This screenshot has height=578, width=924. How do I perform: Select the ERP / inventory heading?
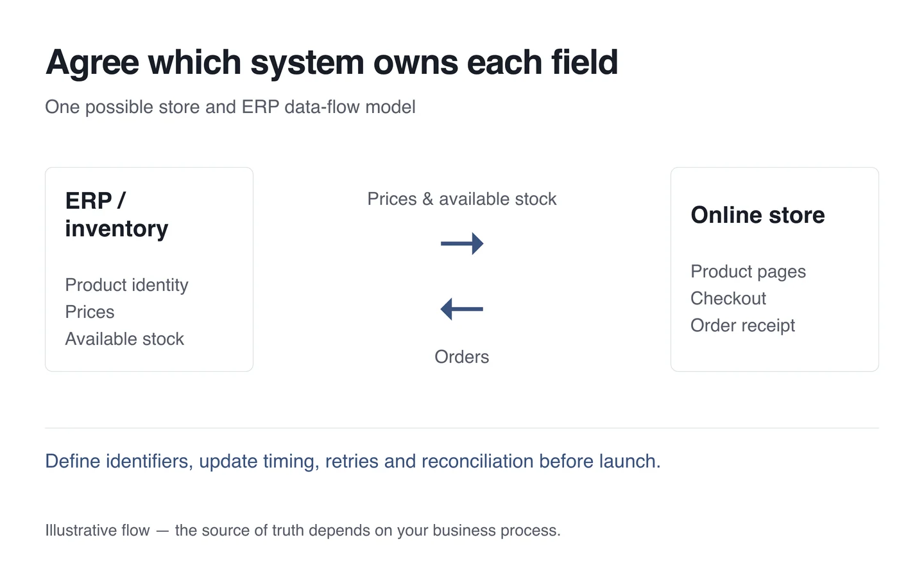117,215
